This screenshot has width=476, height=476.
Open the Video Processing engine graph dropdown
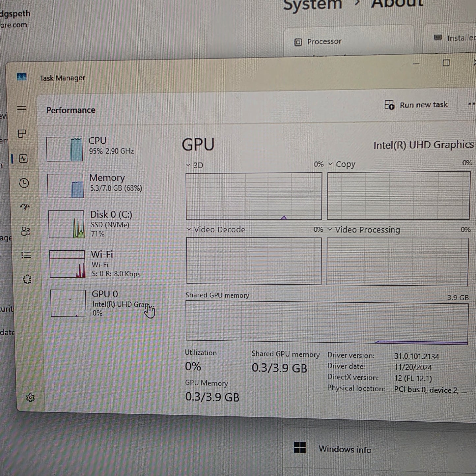pyautogui.click(x=364, y=230)
